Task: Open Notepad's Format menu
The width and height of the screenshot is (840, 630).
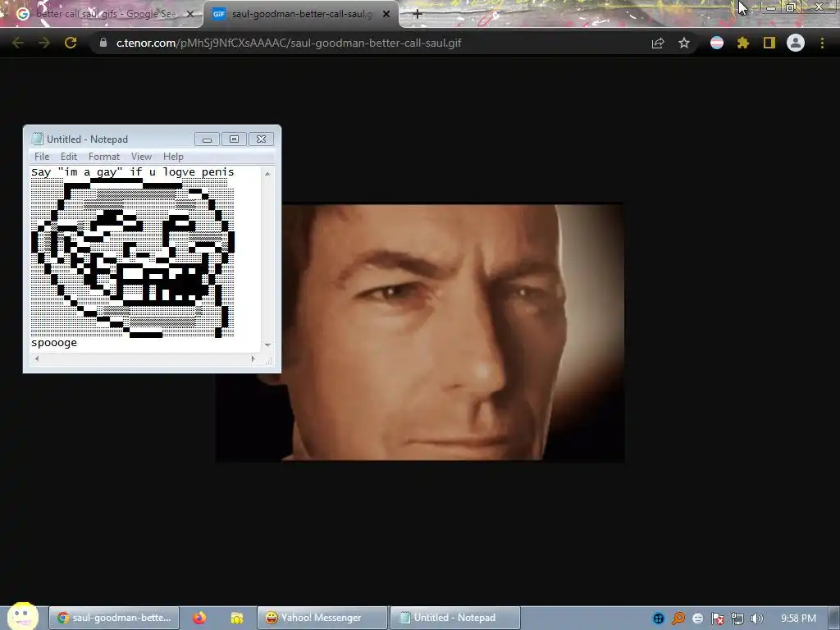Action: click(104, 157)
